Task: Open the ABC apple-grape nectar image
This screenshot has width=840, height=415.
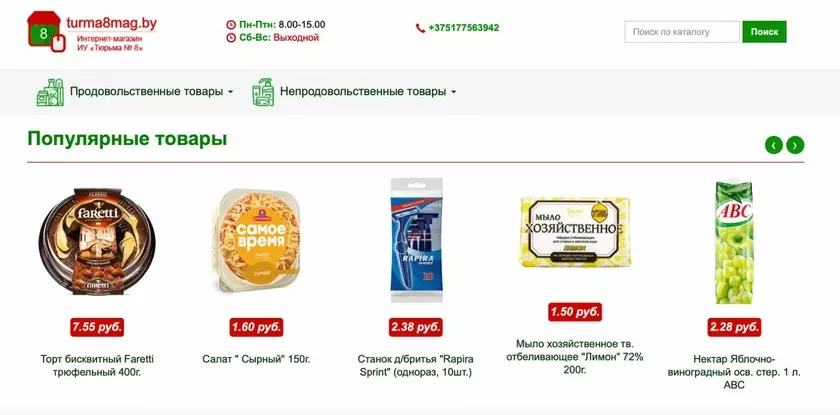Action: [734, 243]
